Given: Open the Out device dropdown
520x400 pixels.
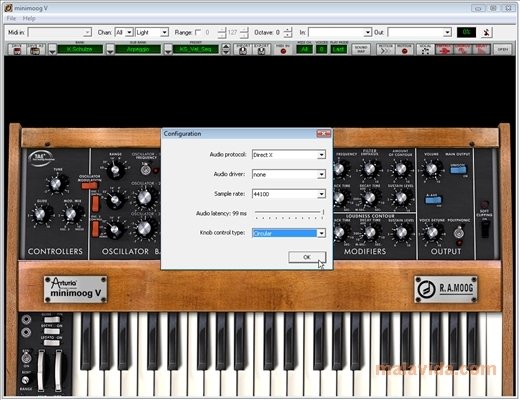Looking at the screenshot, I should [x=420, y=32].
